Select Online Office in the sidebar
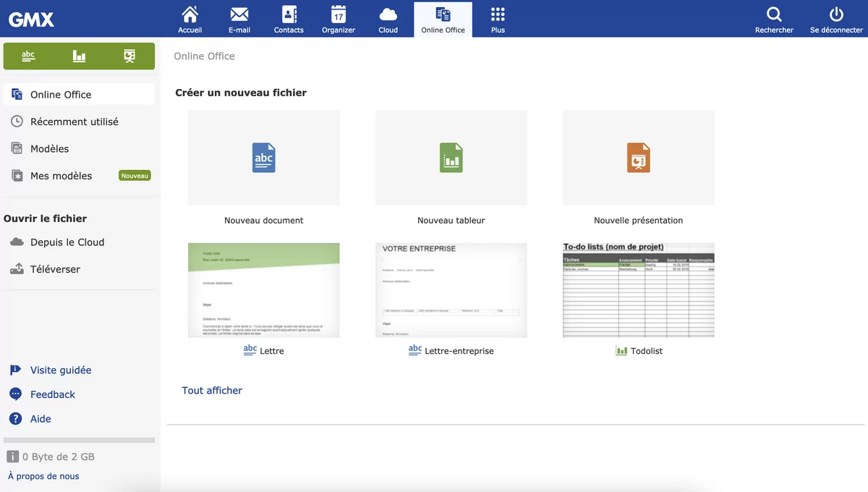This screenshot has width=868, height=492. pyautogui.click(x=79, y=94)
